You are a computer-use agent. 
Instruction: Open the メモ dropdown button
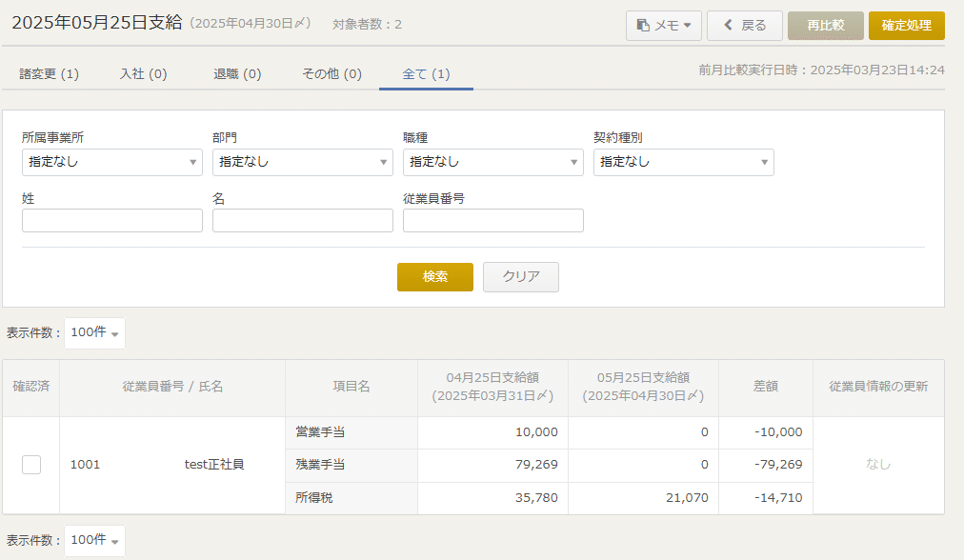tap(663, 26)
